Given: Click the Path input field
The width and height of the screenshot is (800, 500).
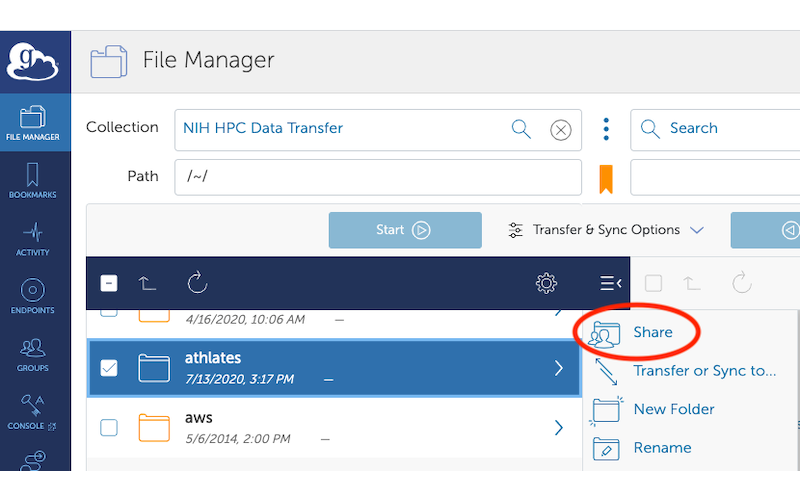Looking at the screenshot, I should click(x=378, y=177).
